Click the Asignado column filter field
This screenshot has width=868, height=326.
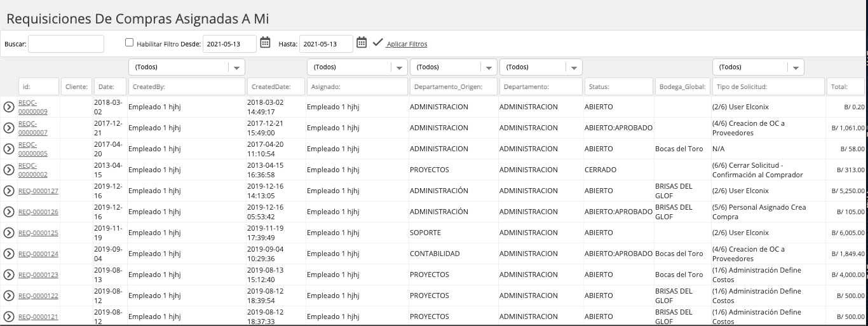[357, 86]
